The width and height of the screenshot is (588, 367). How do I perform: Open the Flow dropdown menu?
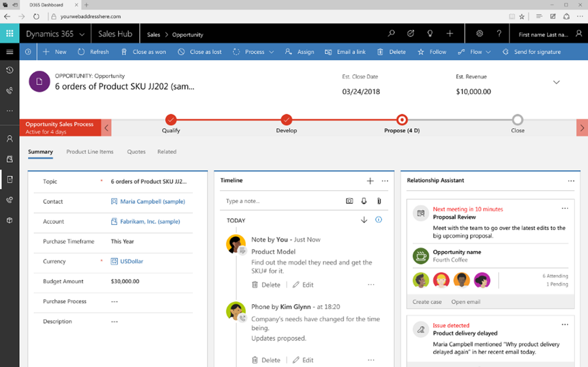coord(475,52)
